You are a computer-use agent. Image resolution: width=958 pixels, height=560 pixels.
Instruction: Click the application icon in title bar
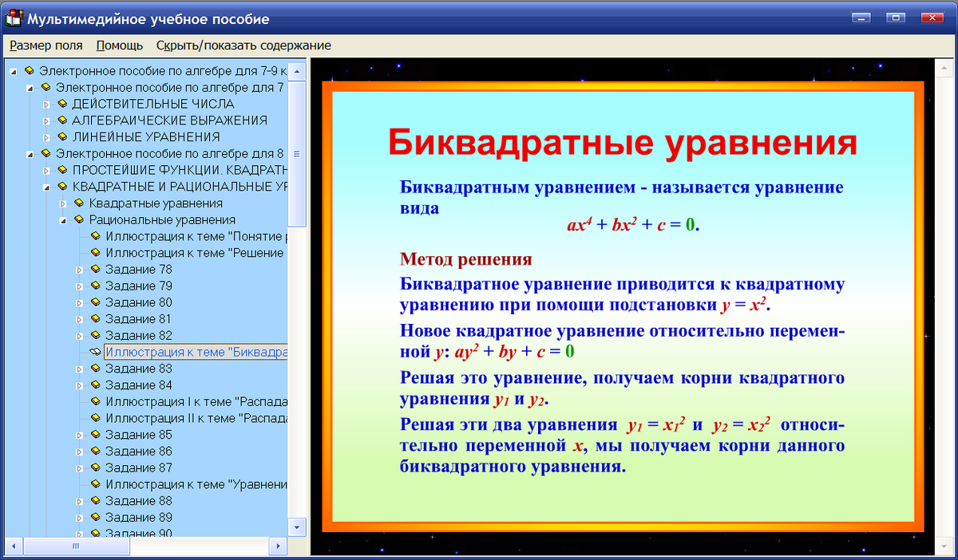pos(14,18)
